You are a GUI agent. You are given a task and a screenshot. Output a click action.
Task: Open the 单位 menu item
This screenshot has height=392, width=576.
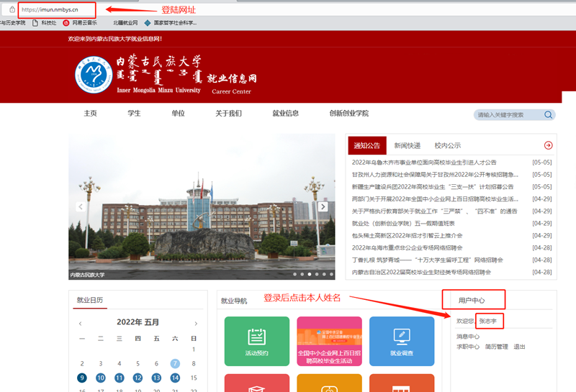178,114
